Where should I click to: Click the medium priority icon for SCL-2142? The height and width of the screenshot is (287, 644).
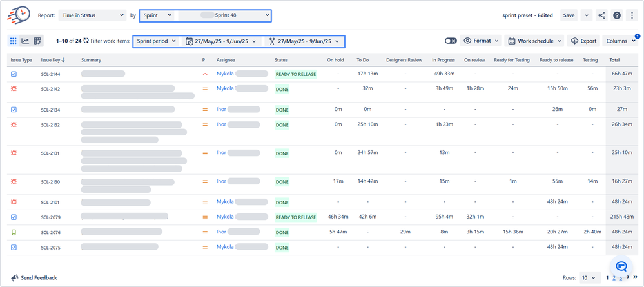click(x=205, y=89)
